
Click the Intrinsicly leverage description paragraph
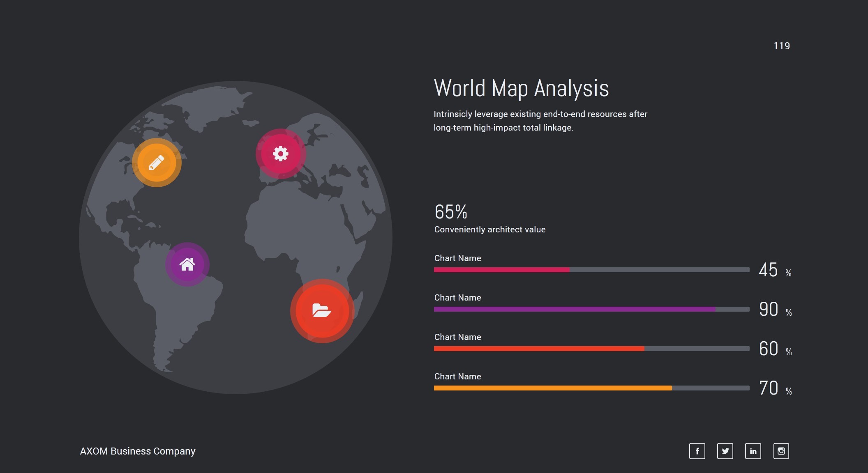tap(540, 121)
